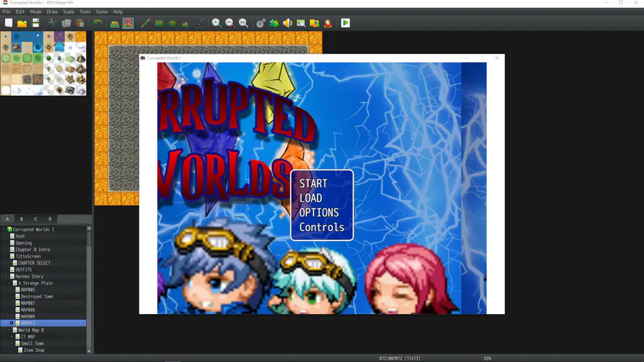Click the Open Project folder icon

click(21, 23)
